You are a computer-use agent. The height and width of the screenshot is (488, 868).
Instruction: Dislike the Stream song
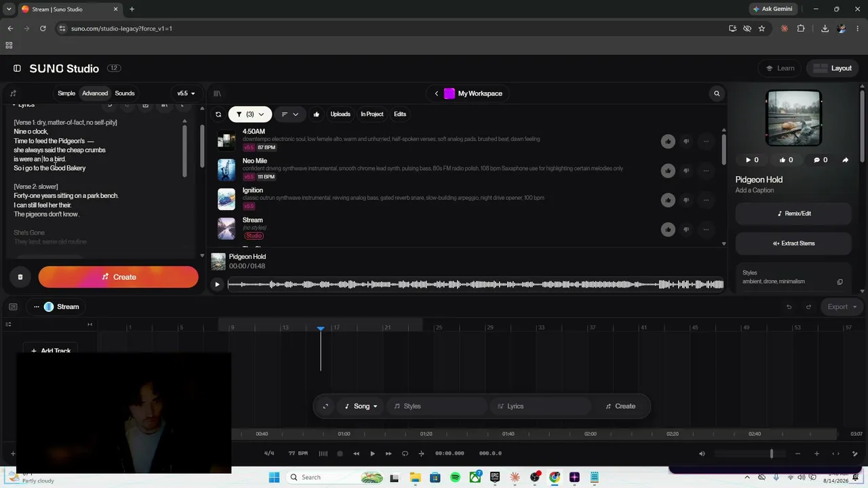686,229
